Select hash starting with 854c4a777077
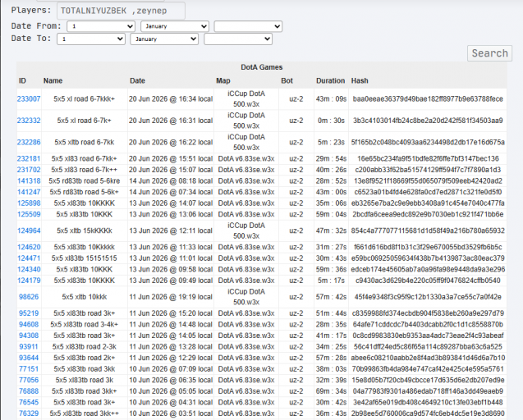The image size is (523, 420). pos(428,231)
